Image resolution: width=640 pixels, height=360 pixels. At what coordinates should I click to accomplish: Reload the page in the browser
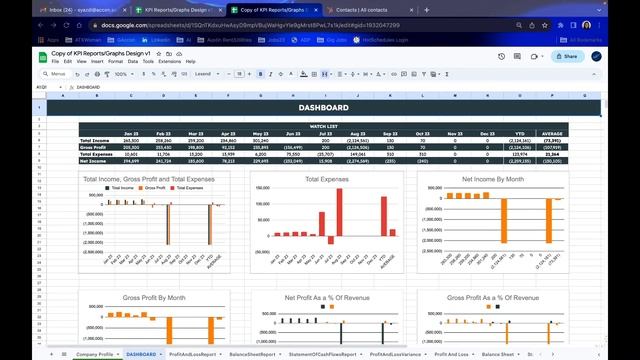click(x=67, y=25)
